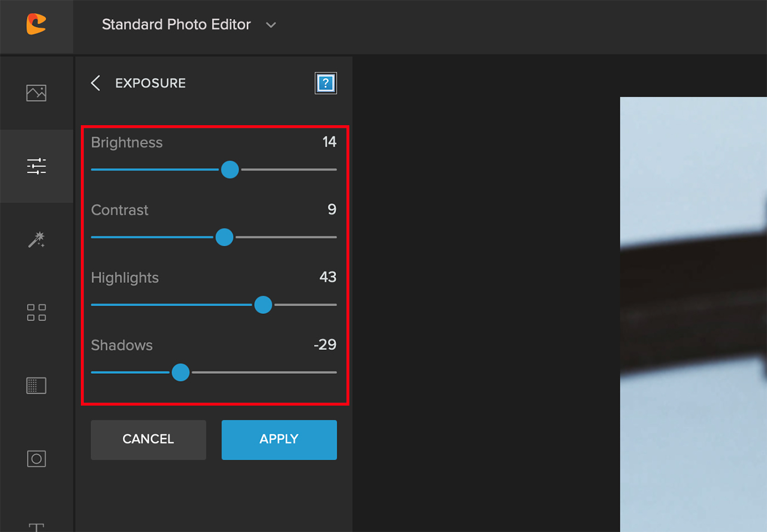767x532 pixels.
Task: Expand the Standard Photo Editor dropdown
Action: click(x=271, y=25)
